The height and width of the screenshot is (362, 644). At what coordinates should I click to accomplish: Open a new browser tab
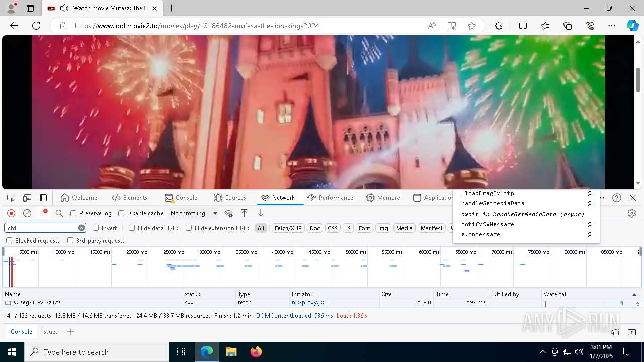172,8
